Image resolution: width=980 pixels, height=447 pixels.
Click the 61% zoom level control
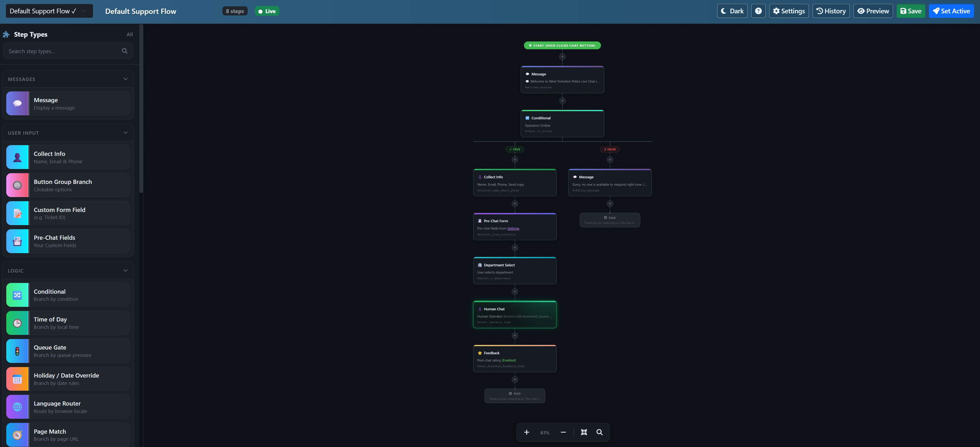point(545,432)
